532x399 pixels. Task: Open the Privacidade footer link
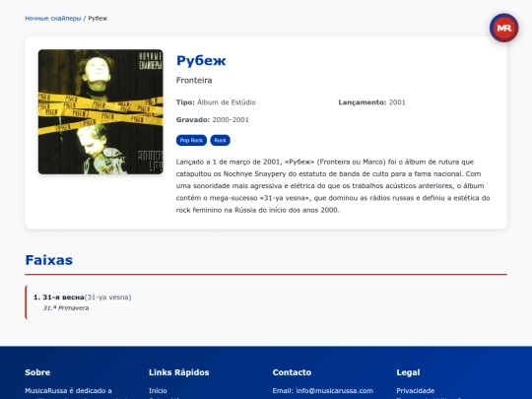(416, 390)
